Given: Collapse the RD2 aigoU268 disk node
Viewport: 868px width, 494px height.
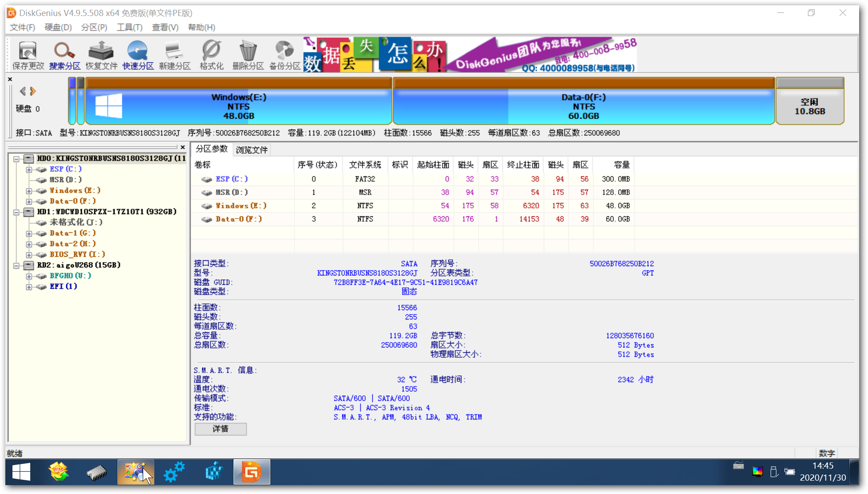Looking at the screenshot, I should 16,265.
